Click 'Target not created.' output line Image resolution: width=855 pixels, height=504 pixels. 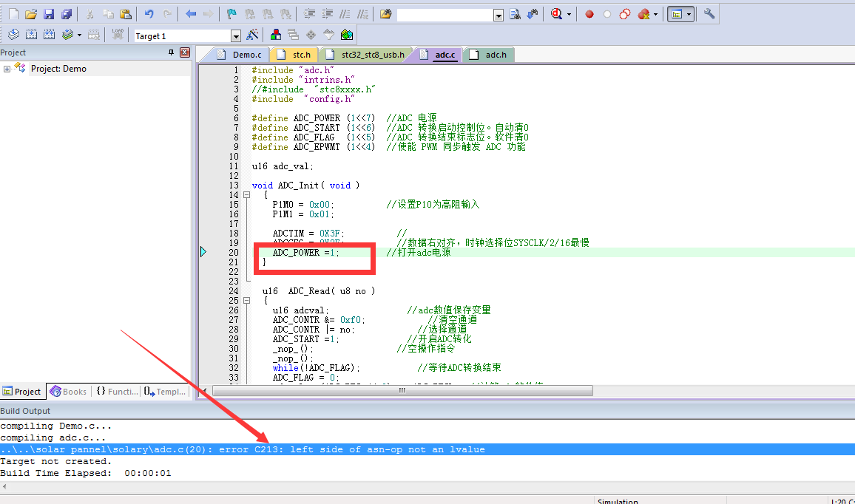tap(55, 461)
